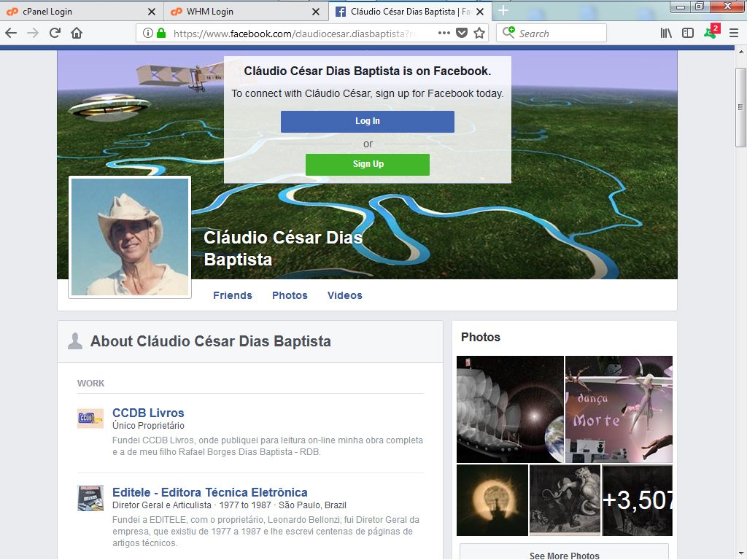Click extension icon with red badge

[711, 32]
